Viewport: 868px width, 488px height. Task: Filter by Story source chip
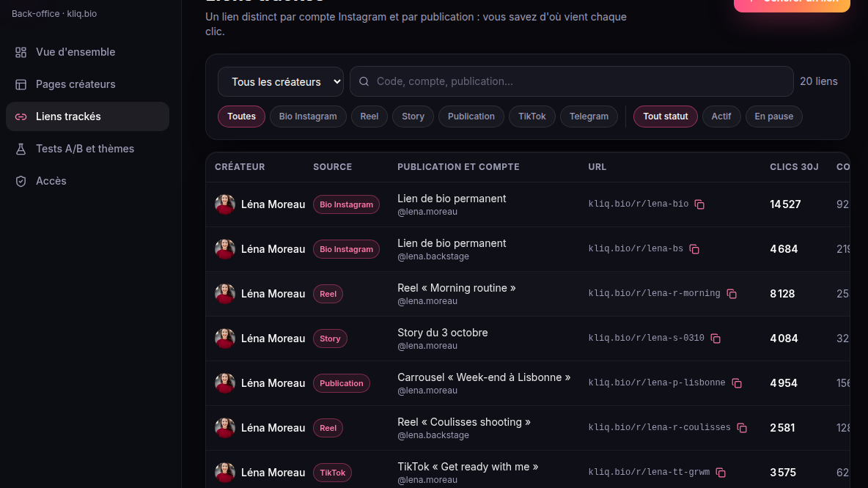pos(413,117)
